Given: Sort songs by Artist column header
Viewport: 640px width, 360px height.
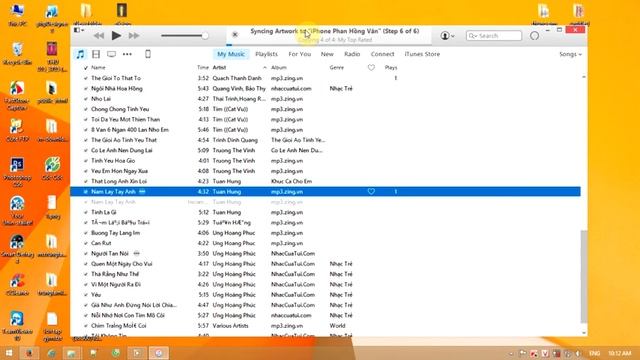Looking at the screenshot, I should (219, 67).
